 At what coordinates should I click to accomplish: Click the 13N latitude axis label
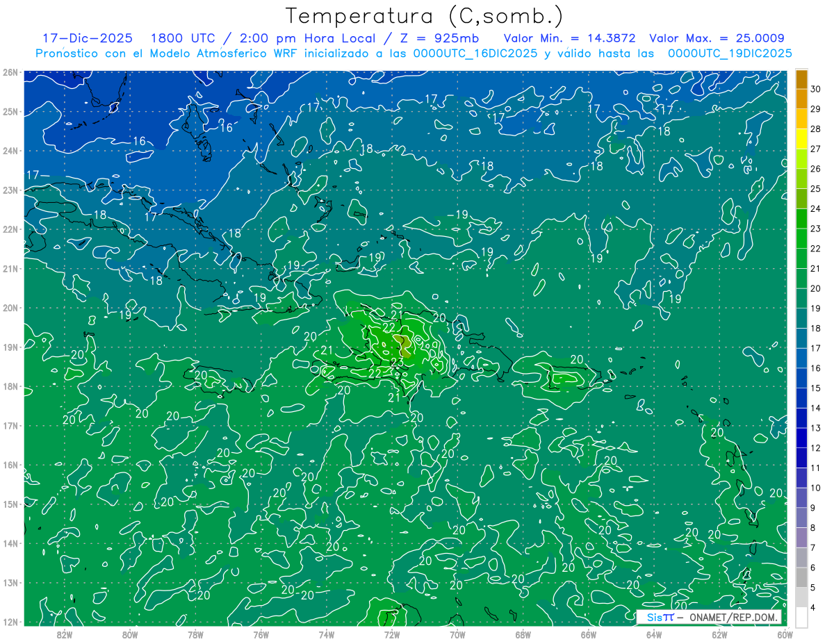[10, 582]
